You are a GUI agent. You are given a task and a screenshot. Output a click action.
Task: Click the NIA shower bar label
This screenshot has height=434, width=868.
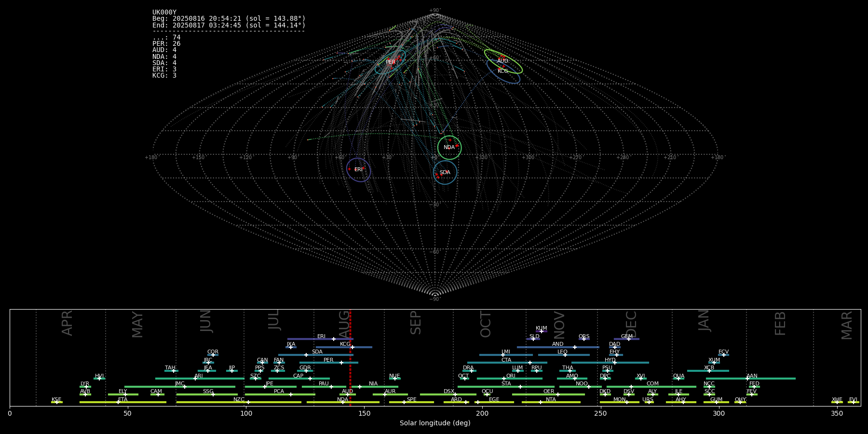pos(373,384)
